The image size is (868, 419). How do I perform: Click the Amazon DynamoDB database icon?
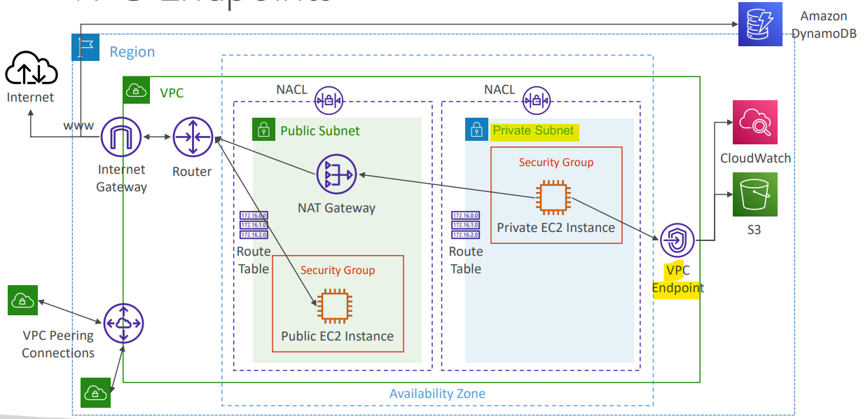(761, 24)
